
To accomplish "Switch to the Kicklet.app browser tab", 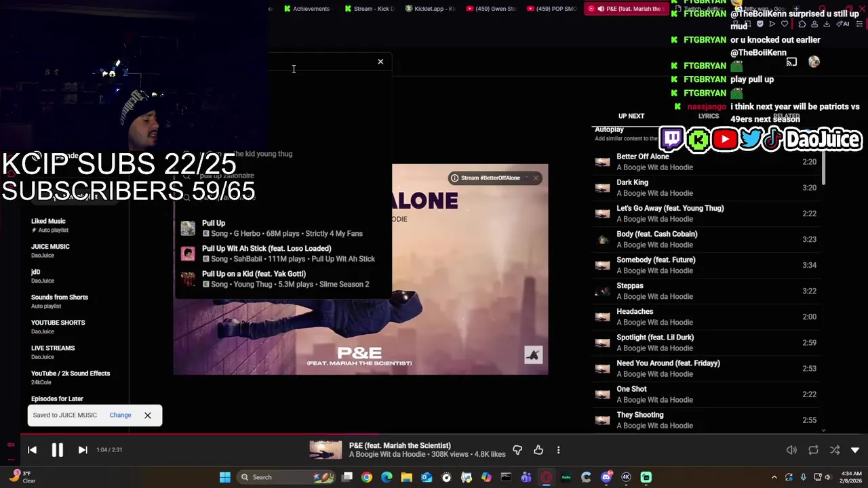I will [x=431, y=9].
